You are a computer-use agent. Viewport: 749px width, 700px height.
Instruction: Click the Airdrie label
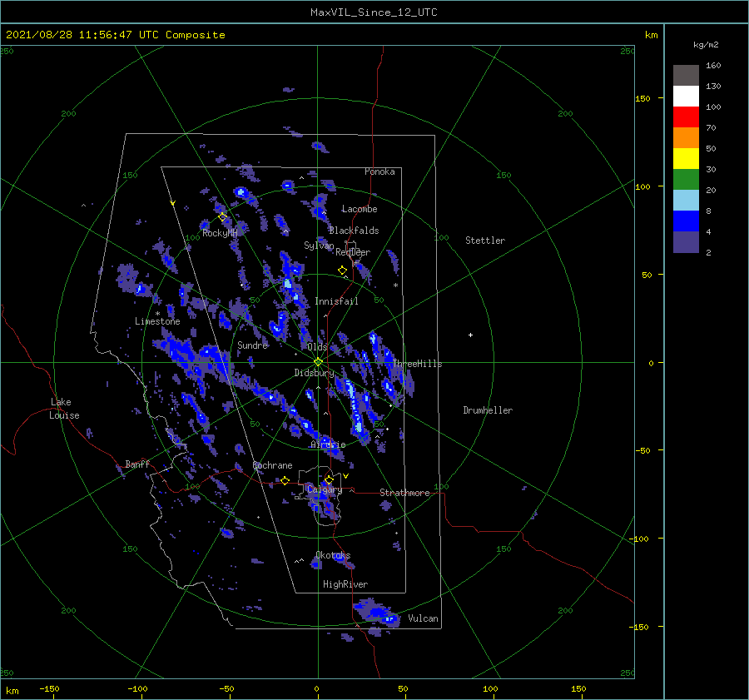pyautogui.click(x=328, y=444)
